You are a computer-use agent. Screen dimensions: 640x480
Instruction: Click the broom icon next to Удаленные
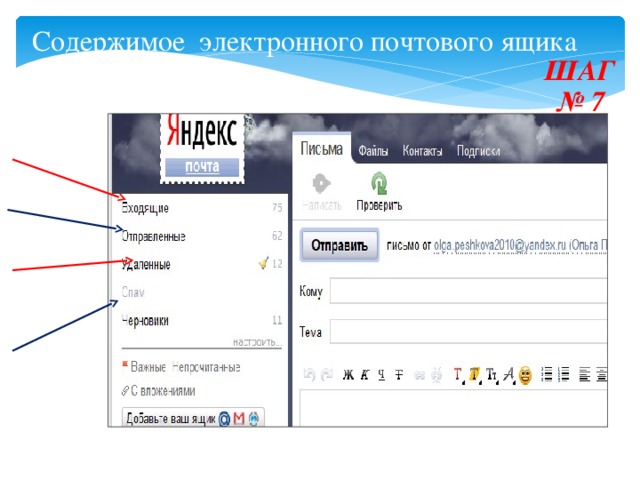(x=264, y=263)
